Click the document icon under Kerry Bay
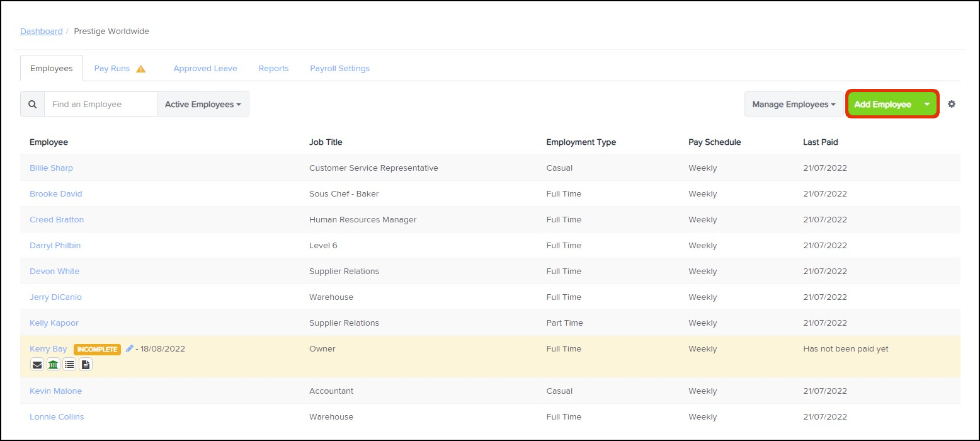The height and width of the screenshot is (441, 980). click(x=86, y=364)
